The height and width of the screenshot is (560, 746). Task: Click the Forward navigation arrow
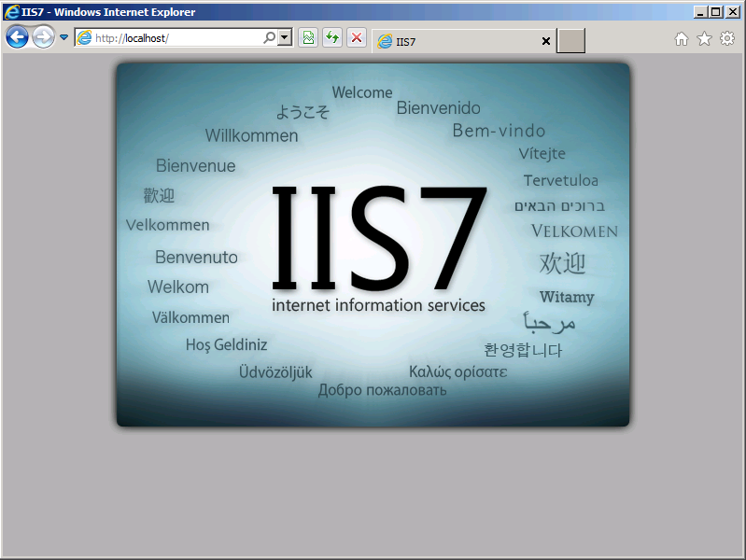[43, 37]
